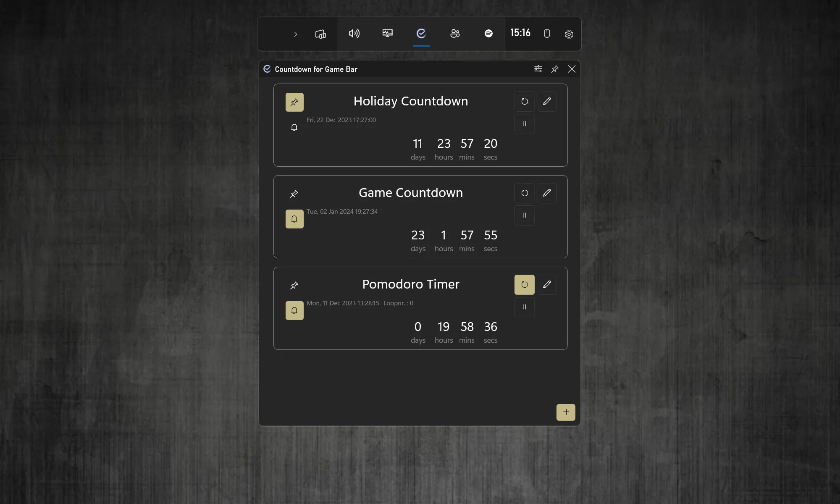Turn off Pomodoro Timer loop
Image resolution: width=840 pixels, height=504 pixels.
[x=525, y=285]
